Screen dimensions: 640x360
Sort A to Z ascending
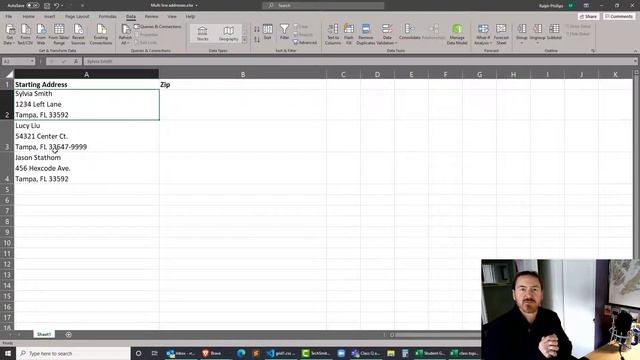click(257, 29)
